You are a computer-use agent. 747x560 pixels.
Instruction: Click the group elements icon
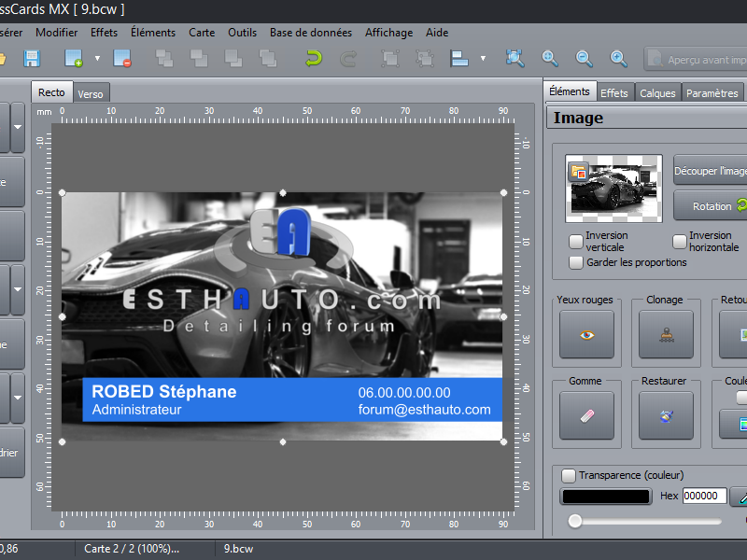click(390, 59)
